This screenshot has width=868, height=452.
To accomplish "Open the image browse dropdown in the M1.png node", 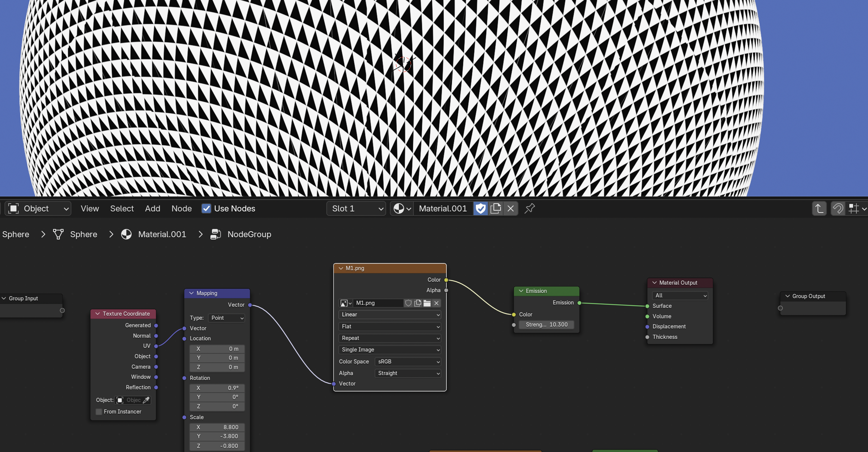I will [346, 303].
